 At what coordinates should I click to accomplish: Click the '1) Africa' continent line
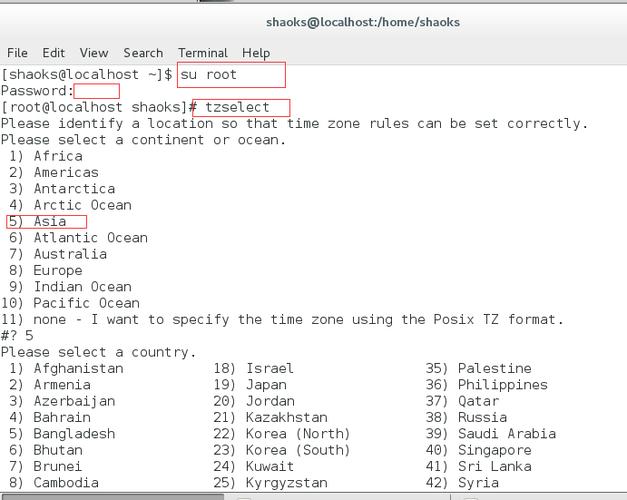click(46, 156)
